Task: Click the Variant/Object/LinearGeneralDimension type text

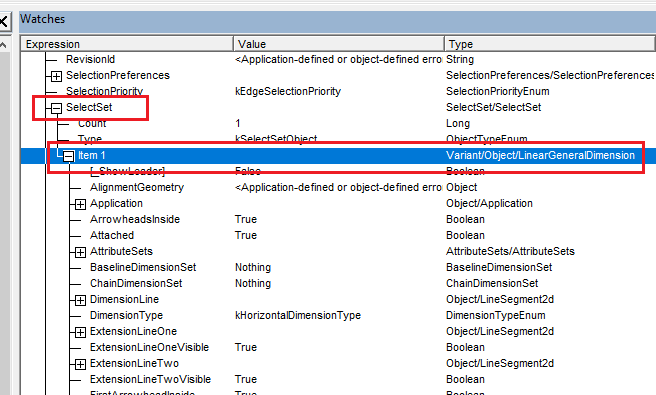Action: tap(540, 155)
